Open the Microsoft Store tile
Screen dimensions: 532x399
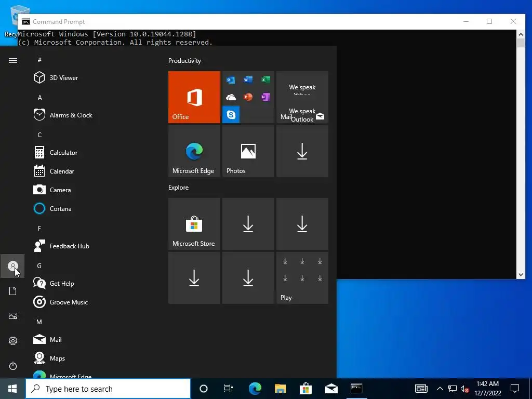(x=194, y=224)
